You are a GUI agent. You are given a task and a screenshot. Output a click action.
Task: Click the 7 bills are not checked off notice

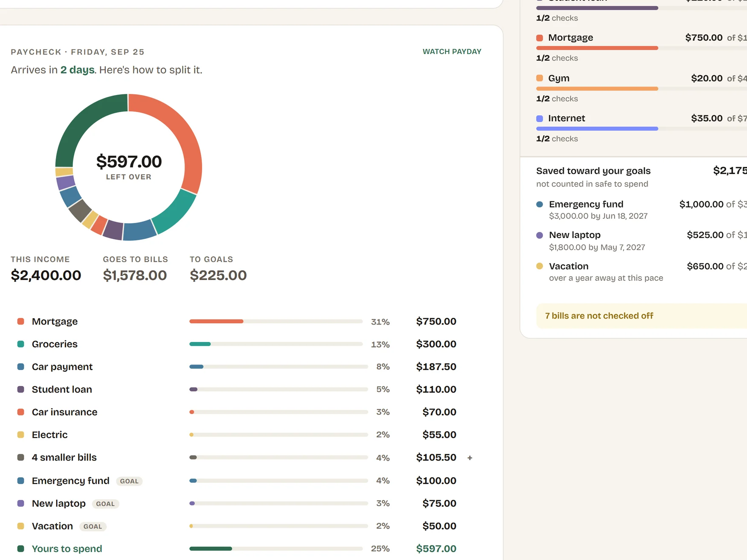point(641,316)
